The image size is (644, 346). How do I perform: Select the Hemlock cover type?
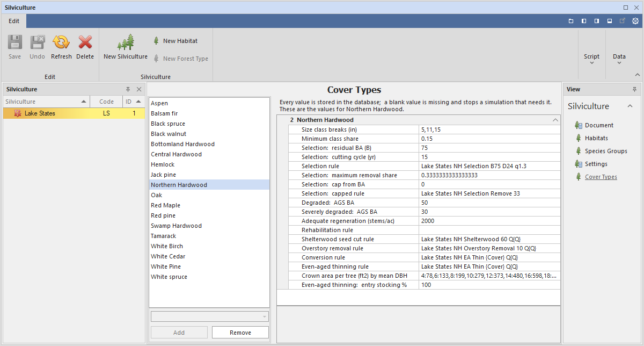(x=209, y=164)
